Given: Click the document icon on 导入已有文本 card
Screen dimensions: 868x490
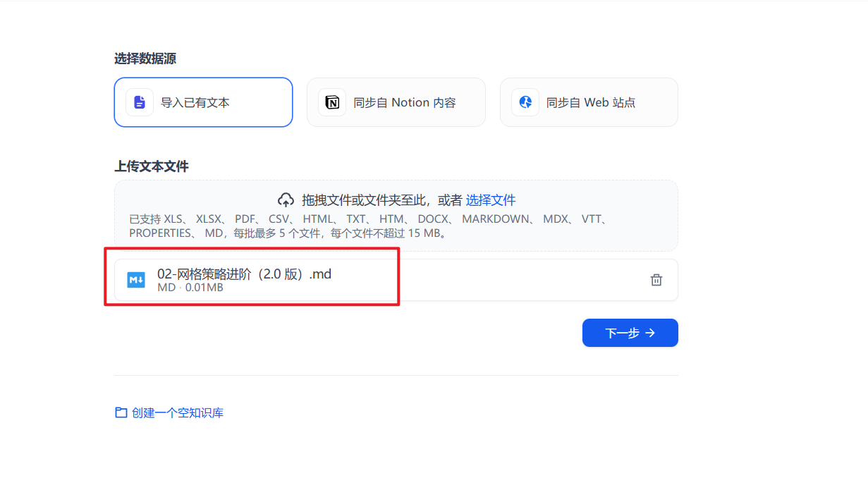Looking at the screenshot, I should pyautogui.click(x=139, y=102).
